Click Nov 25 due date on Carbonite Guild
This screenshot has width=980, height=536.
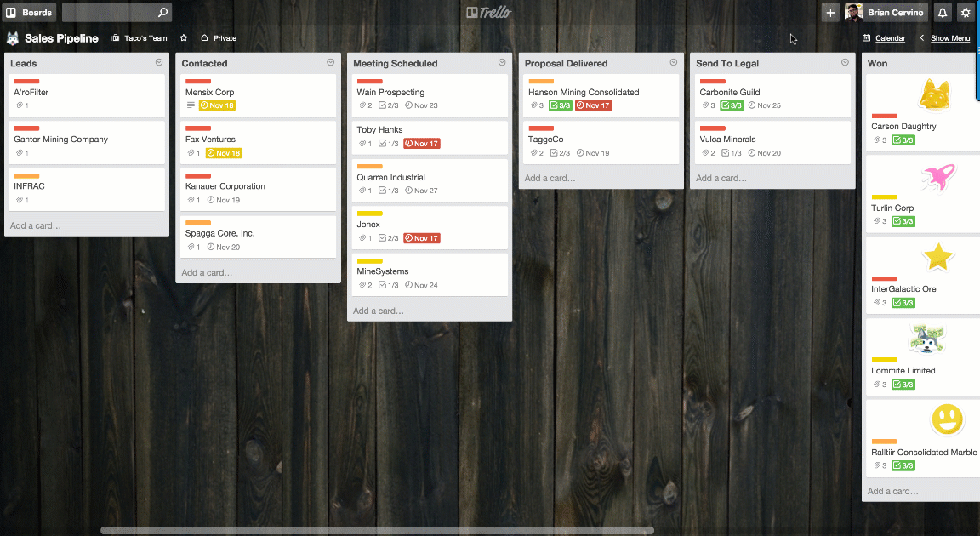click(x=765, y=105)
